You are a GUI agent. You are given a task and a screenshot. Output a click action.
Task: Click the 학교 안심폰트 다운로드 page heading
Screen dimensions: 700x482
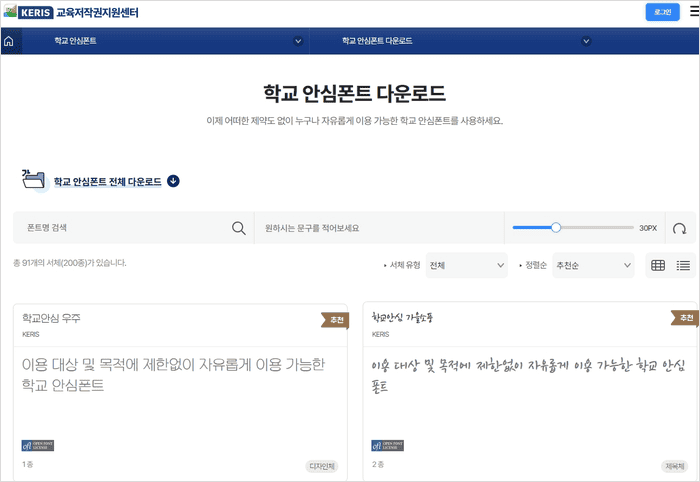354,93
